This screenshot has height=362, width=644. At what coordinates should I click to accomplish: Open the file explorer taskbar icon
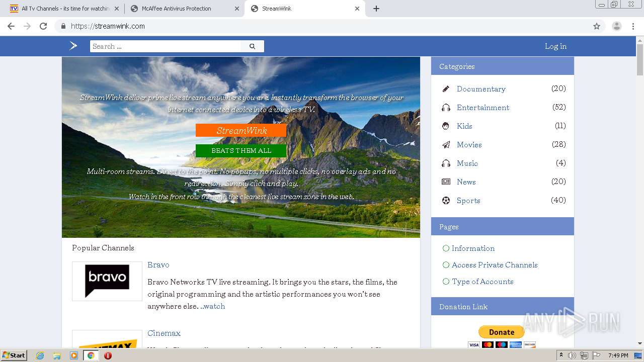tap(57, 355)
